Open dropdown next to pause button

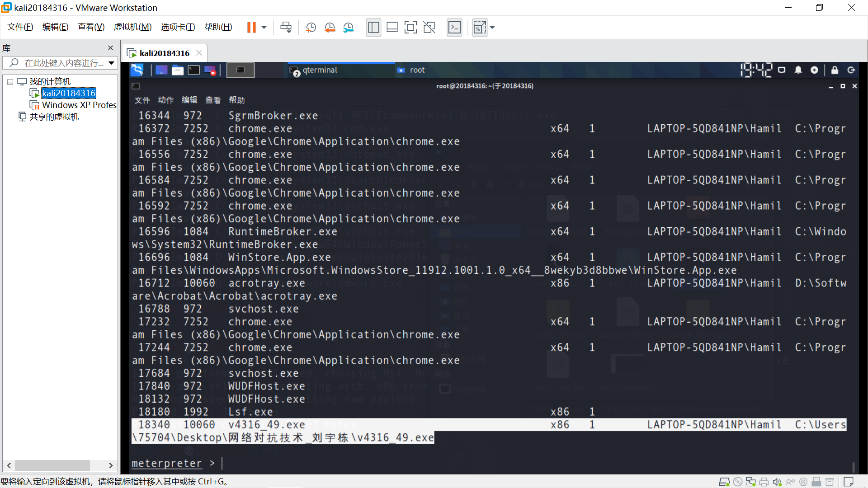pos(264,28)
